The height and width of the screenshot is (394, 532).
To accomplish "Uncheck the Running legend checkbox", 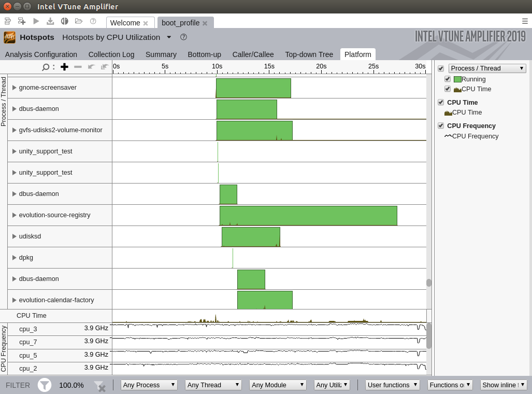I will pos(448,79).
